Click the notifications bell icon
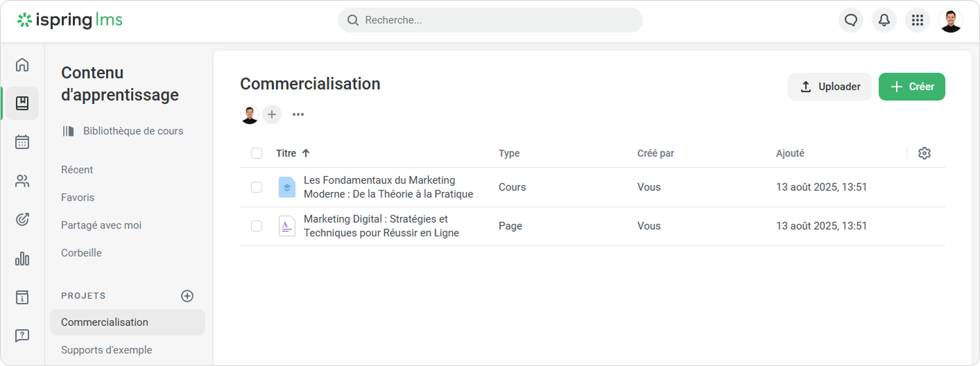The width and height of the screenshot is (980, 366). (884, 21)
